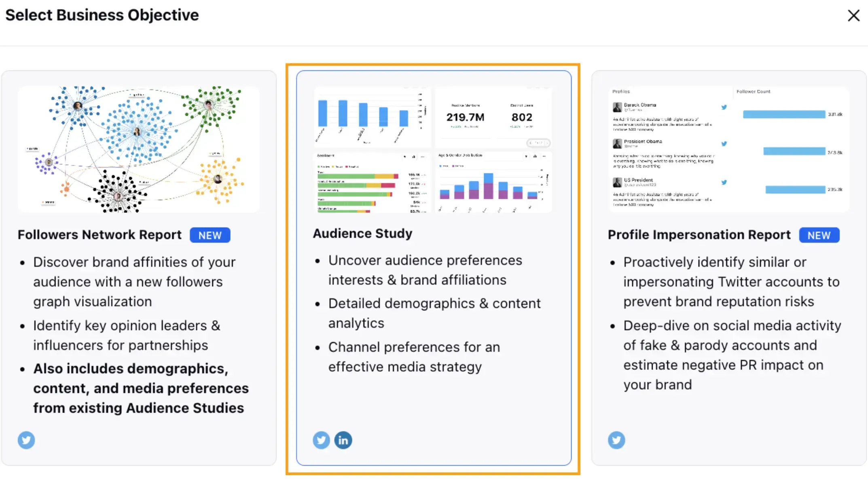Select the Profile Impersonation Report title
Image resolution: width=868 pixels, height=480 pixels.
[699, 235]
